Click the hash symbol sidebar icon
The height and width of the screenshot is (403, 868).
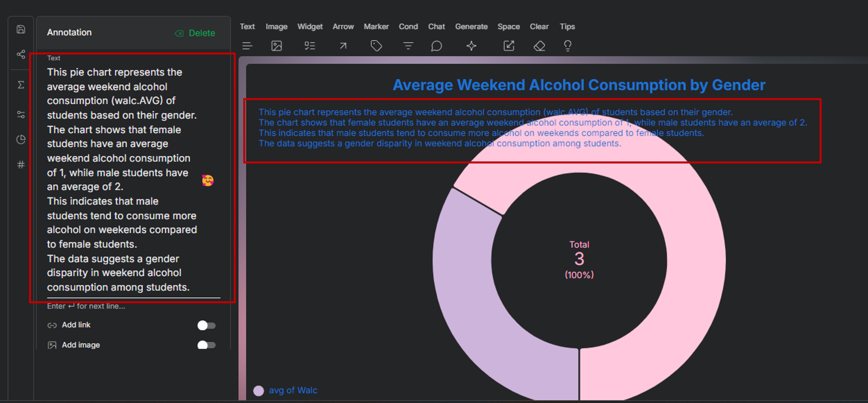tap(21, 165)
